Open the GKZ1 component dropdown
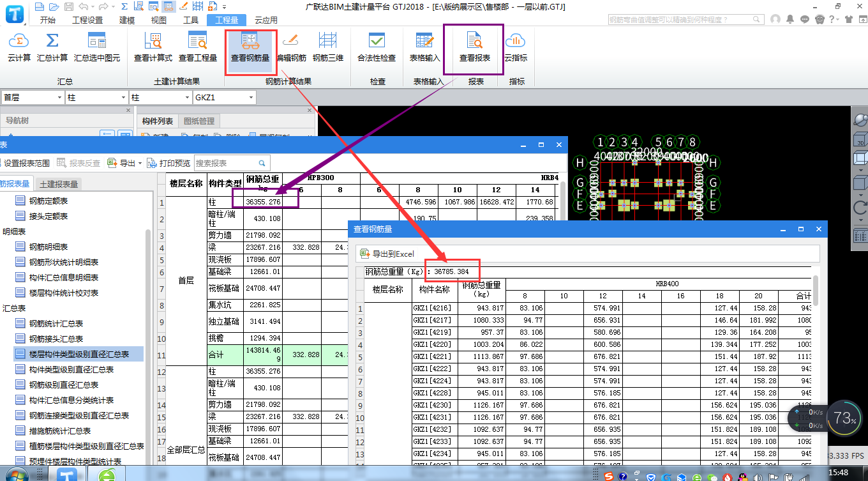The width and height of the screenshot is (868, 481). [x=251, y=97]
